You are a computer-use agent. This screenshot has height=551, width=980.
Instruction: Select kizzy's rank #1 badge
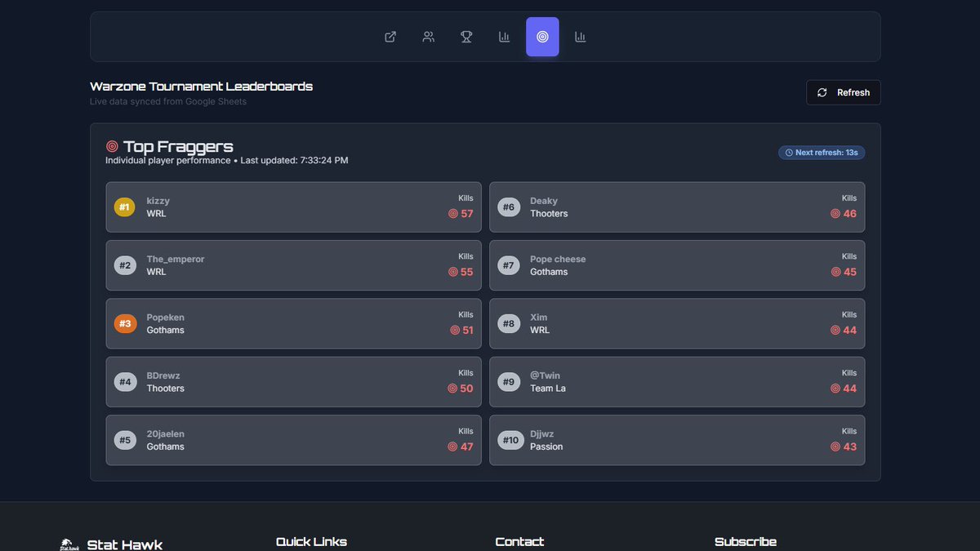[x=124, y=207]
